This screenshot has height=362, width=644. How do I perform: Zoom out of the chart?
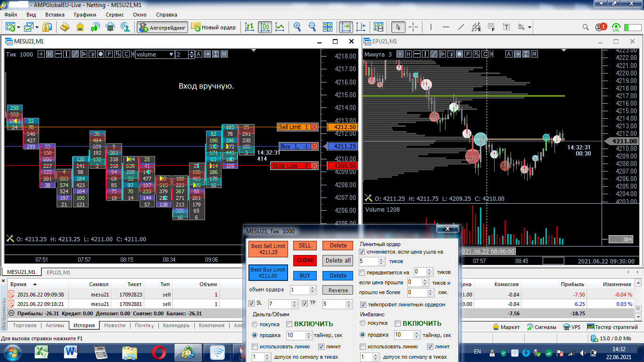pos(312,27)
